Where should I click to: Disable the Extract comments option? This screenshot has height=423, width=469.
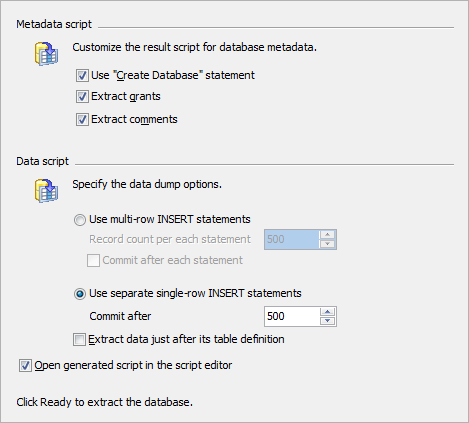point(82,119)
